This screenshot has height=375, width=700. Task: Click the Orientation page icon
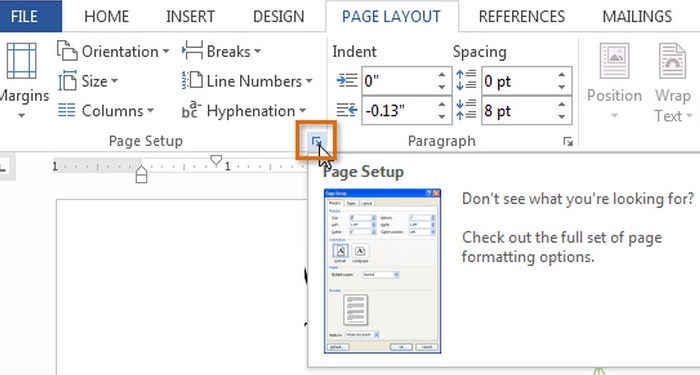67,50
